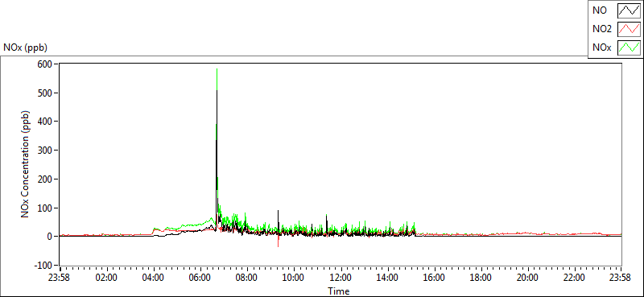The height and width of the screenshot is (297, 644).
Task: Click the tallest green NOx spike peak
Action: click(x=217, y=69)
